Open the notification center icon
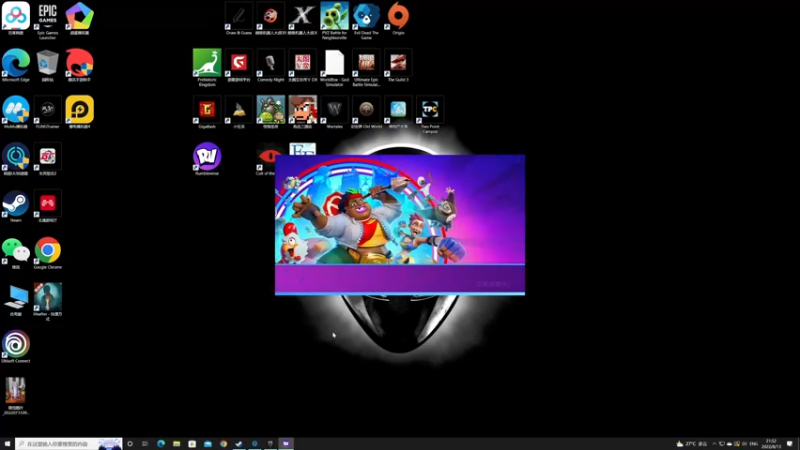The width and height of the screenshot is (800, 450). [790, 443]
